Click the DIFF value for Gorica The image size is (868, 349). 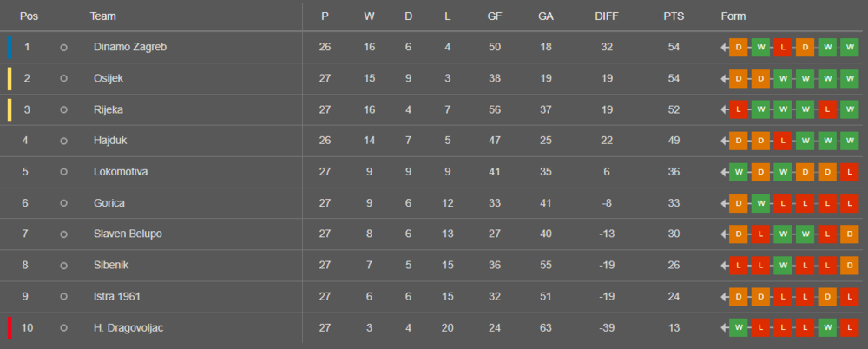tap(607, 203)
